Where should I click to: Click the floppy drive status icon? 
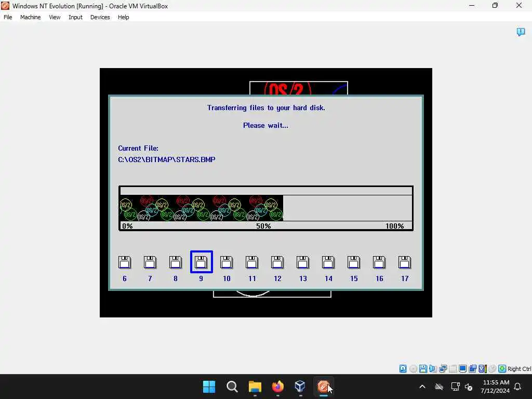423,369
